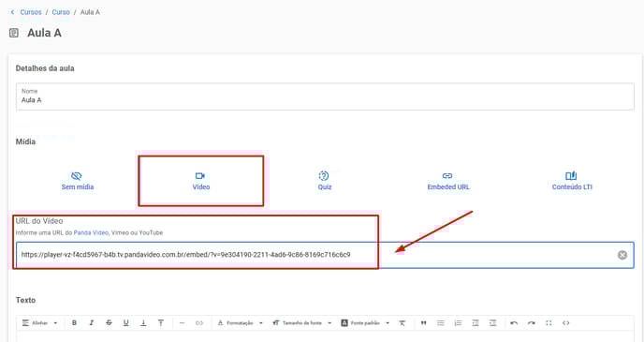Viewport: 644px width, 342px height.
Task: Select Conteúdo LTI media type
Action: [572, 181]
